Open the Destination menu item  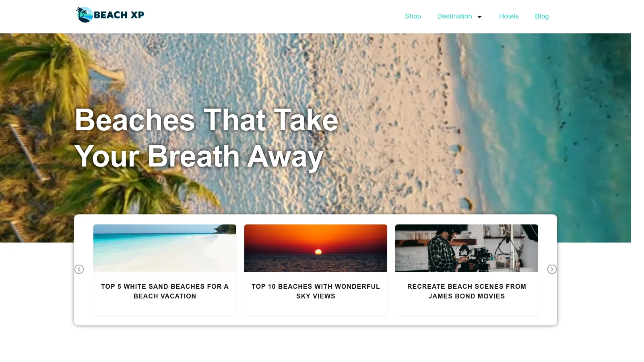point(454,16)
